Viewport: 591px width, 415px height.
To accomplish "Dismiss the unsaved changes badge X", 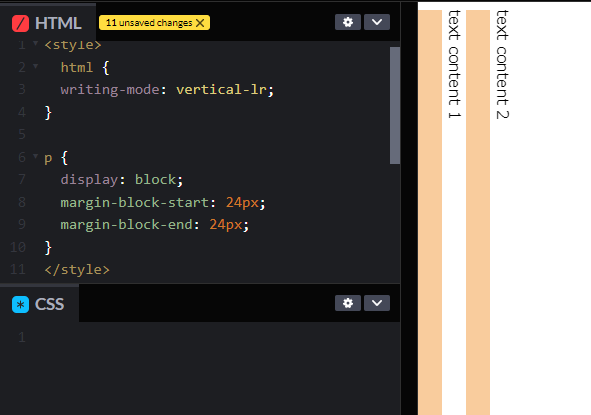I will [201, 23].
